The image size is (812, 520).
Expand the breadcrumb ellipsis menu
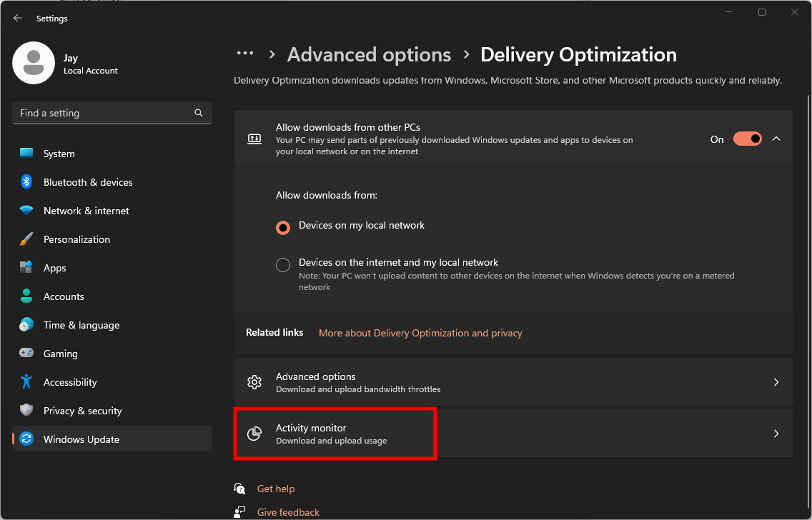(x=245, y=53)
